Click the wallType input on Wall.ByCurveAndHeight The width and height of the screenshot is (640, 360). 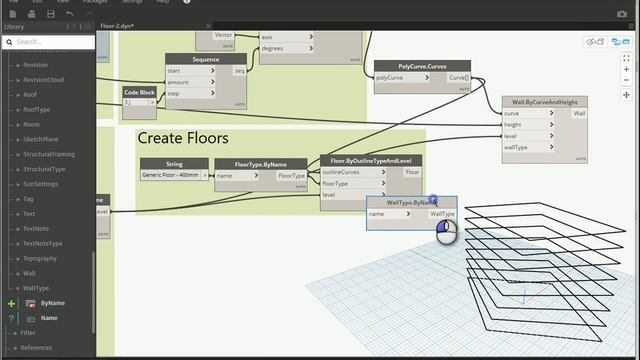click(529, 147)
